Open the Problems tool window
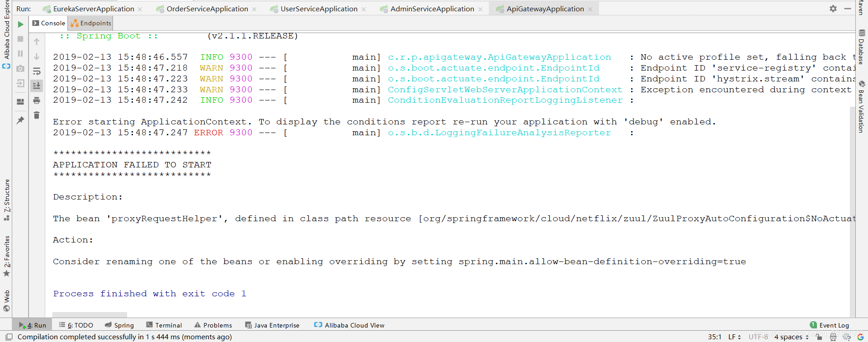868x342 pixels. pos(213,325)
